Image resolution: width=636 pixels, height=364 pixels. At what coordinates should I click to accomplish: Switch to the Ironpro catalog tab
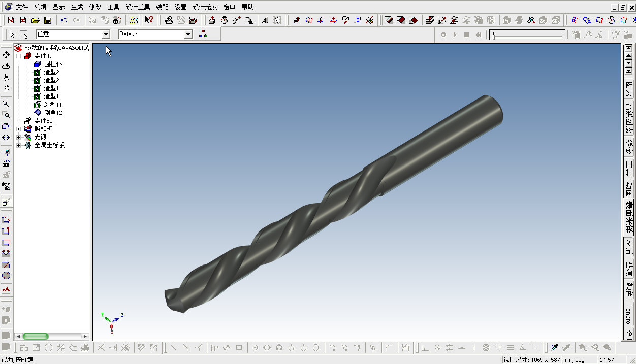pos(629,314)
